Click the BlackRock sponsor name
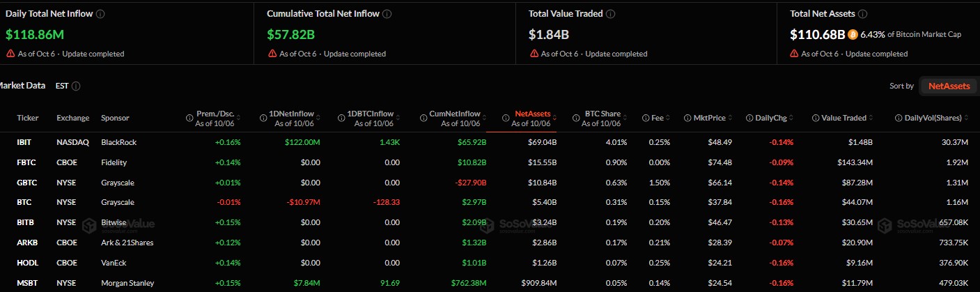980x292 pixels. [119, 142]
